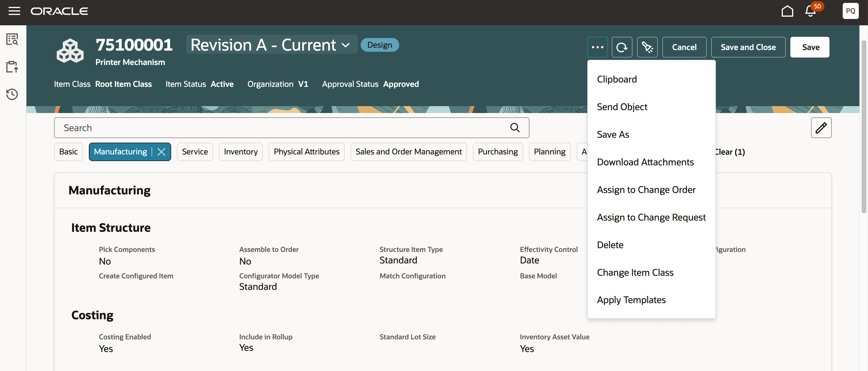Screen dimensions: 868x371
Task: Remove the Manufacturing filter chip
Action: 161,152
